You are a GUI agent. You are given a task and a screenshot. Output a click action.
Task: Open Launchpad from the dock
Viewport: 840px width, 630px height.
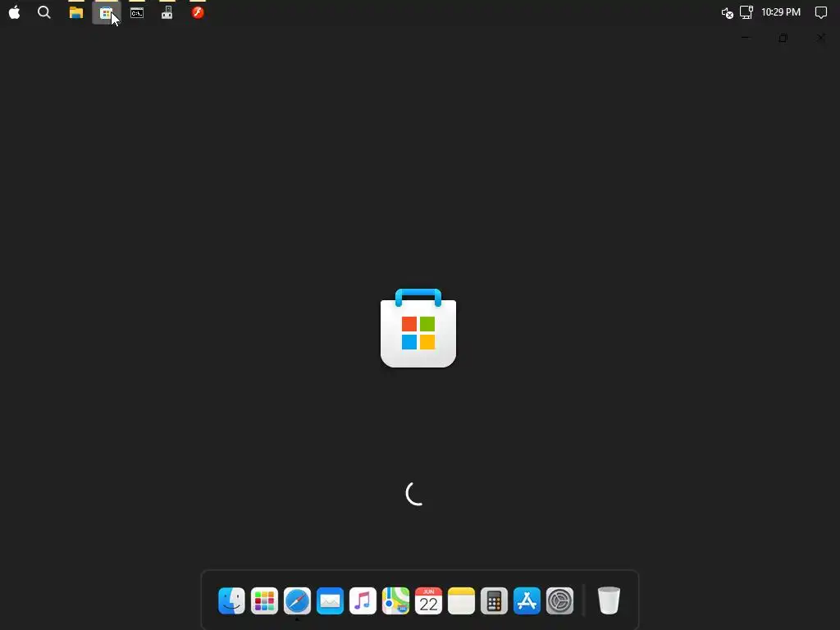click(264, 600)
